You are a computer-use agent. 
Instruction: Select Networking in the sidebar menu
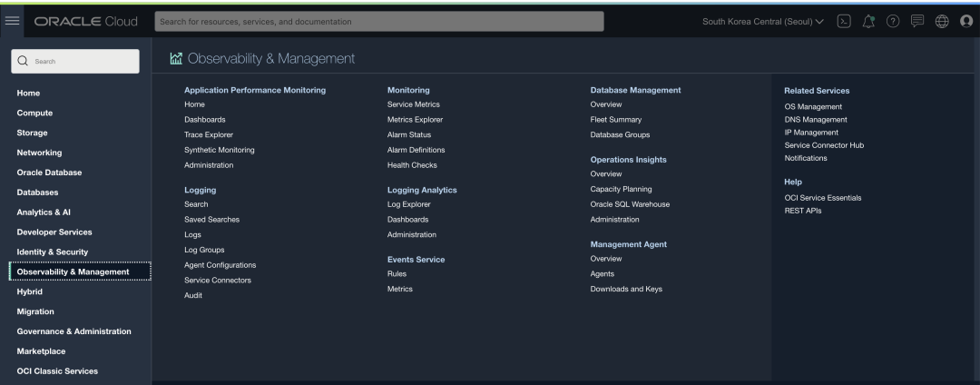(39, 153)
